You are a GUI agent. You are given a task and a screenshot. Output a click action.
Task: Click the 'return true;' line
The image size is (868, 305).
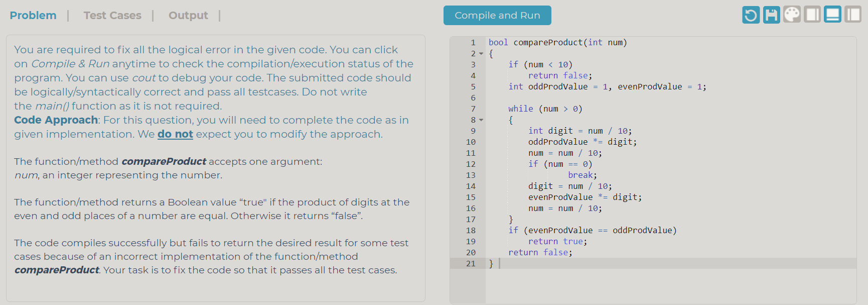557,242
